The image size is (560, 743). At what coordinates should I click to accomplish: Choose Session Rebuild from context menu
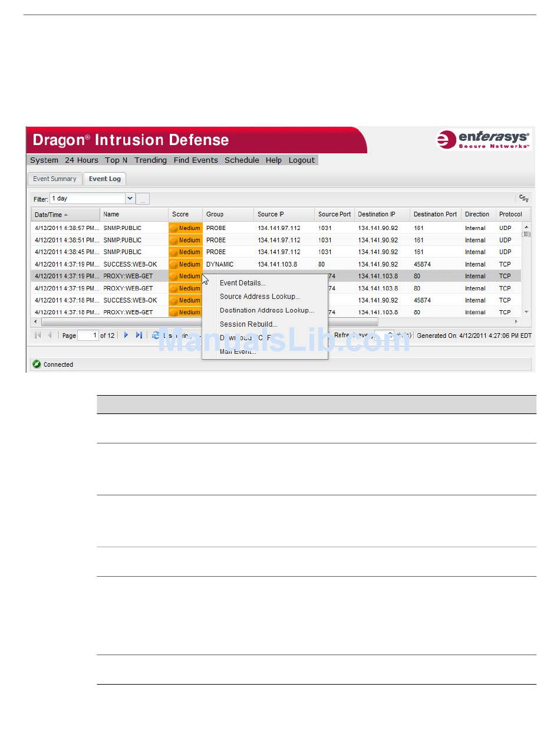click(x=249, y=324)
